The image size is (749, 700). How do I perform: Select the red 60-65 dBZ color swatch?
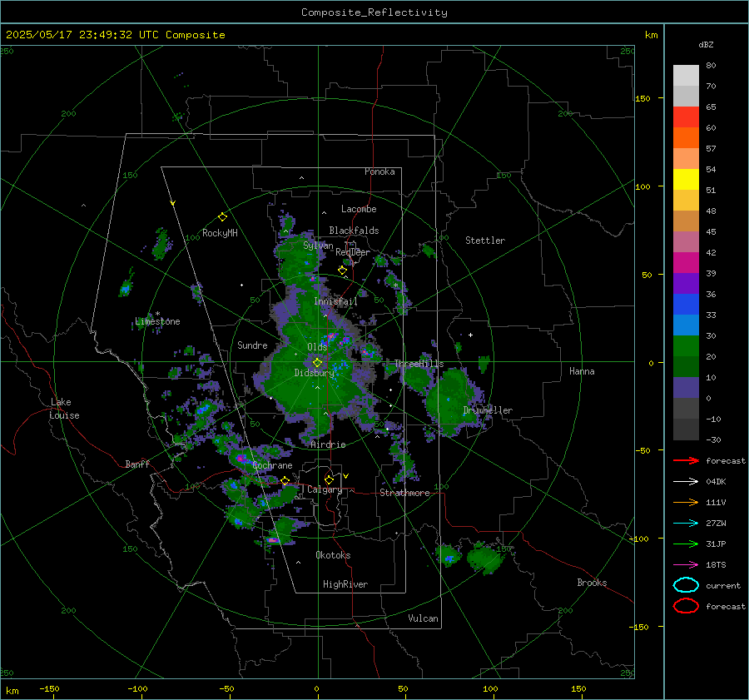[x=686, y=117]
